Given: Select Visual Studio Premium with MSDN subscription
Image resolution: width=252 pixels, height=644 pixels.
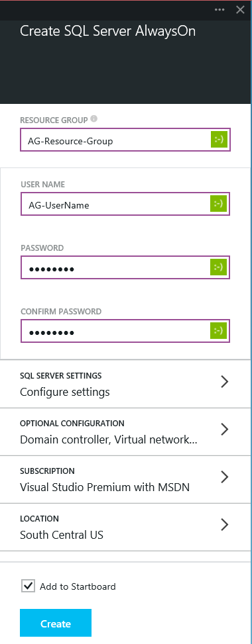Looking at the screenshot, I should point(105,487).
